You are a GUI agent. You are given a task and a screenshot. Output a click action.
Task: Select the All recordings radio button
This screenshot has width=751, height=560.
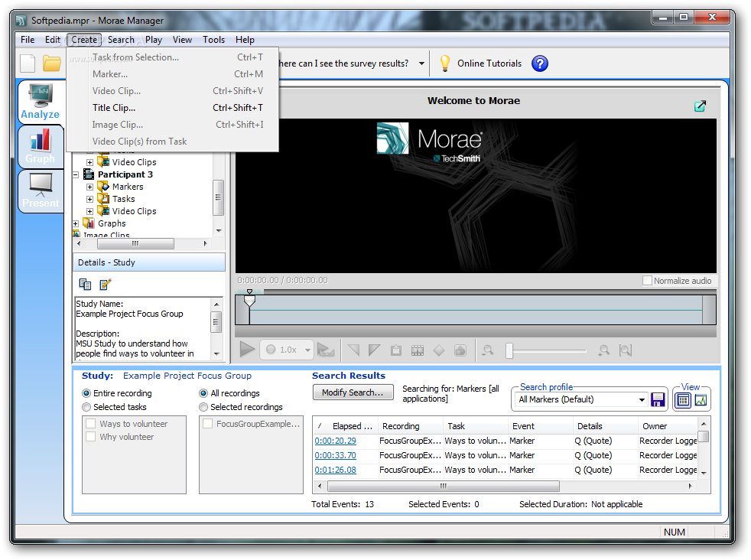(x=203, y=393)
